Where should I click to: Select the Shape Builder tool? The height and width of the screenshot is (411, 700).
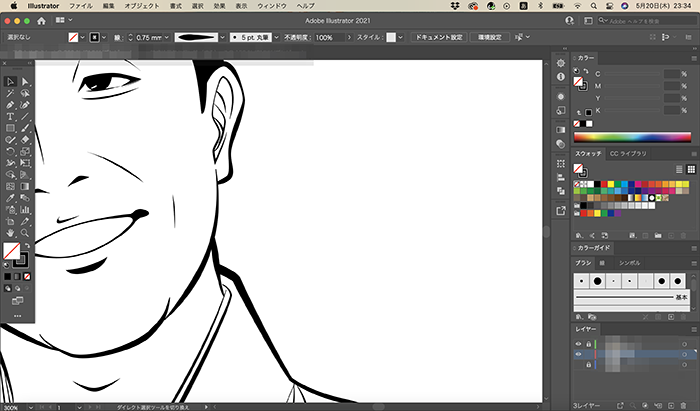point(10,174)
